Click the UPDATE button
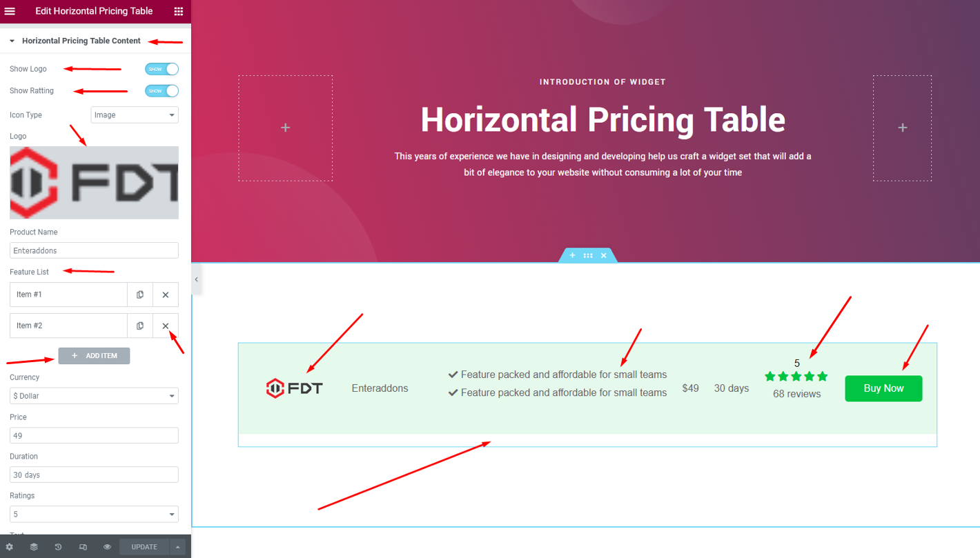This screenshot has height=558, width=980. click(144, 546)
